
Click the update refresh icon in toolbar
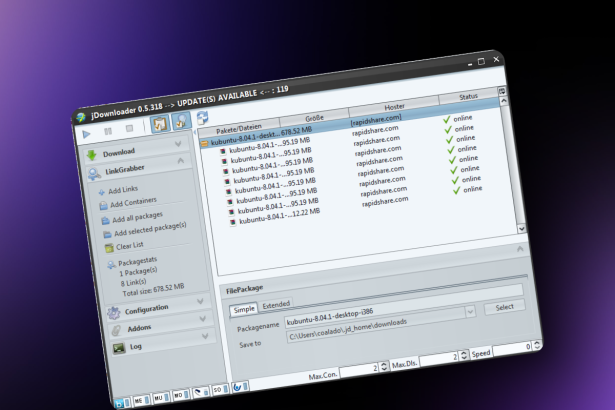point(202,117)
